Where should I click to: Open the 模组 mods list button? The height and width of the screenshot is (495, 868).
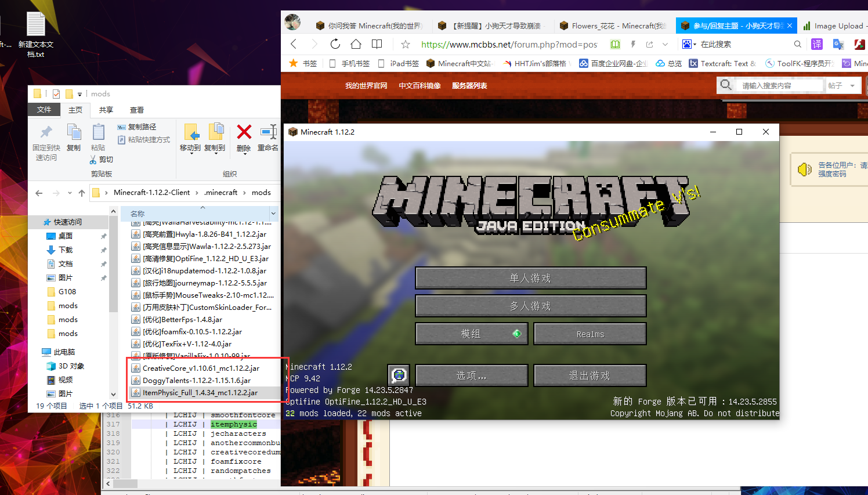[x=472, y=334]
